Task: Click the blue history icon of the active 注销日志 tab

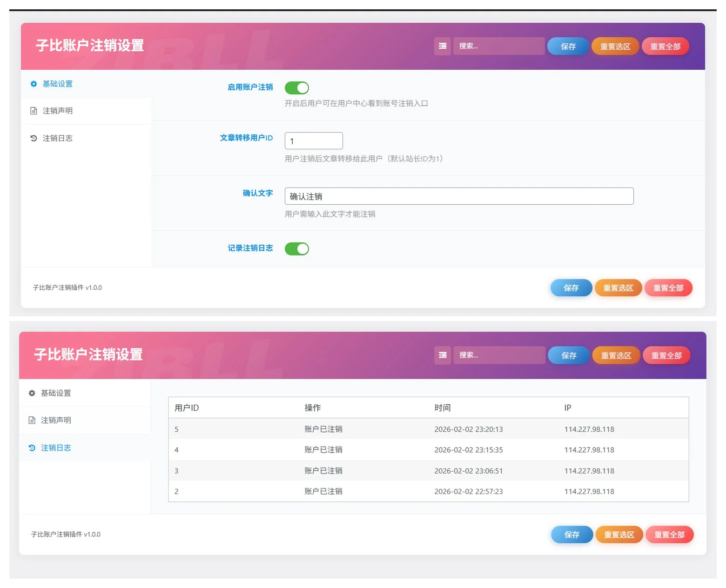Action: point(32,448)
